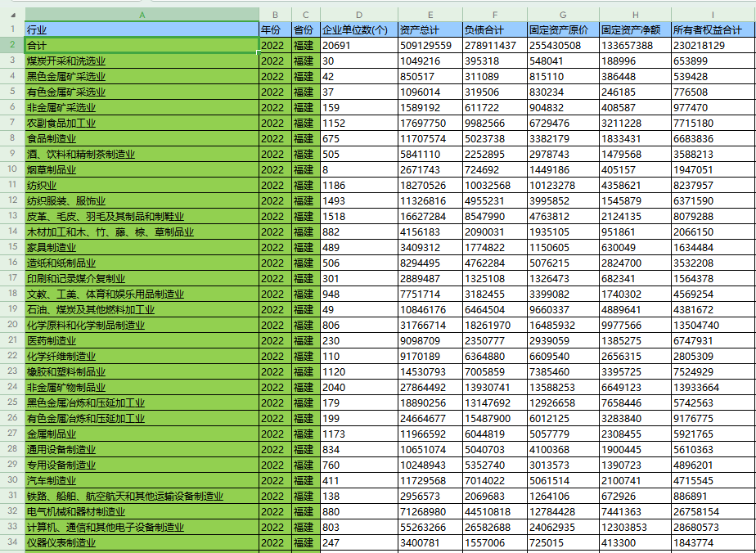Click header cell 行业

point(142,30)
